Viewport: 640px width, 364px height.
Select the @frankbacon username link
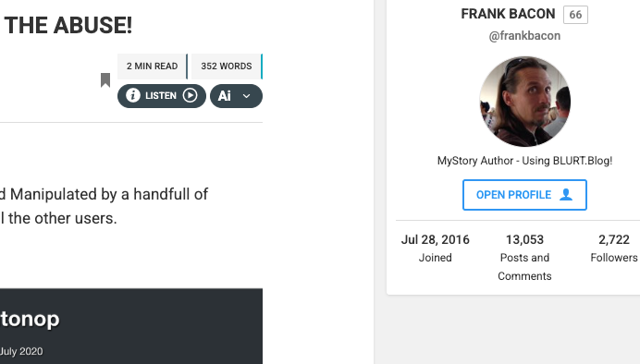[524, 36]
